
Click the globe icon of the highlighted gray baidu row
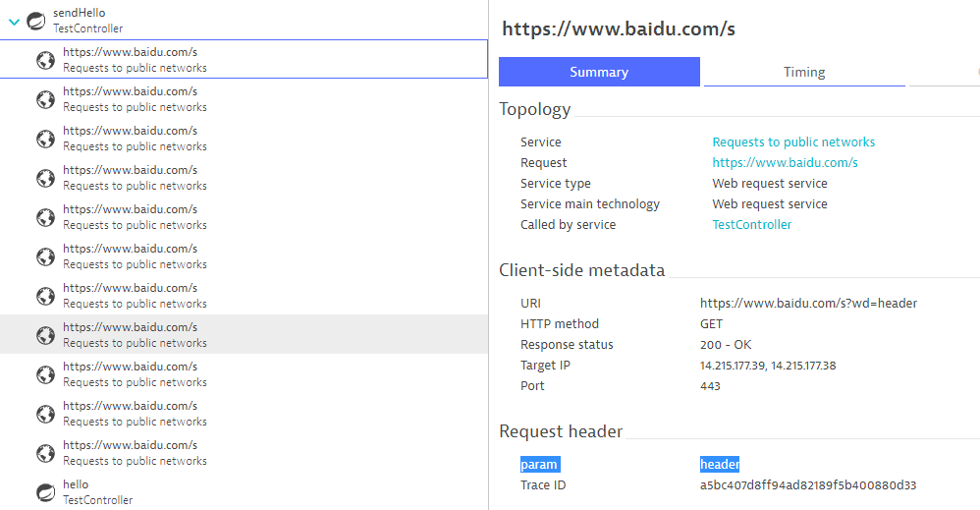tap(45, 335)
